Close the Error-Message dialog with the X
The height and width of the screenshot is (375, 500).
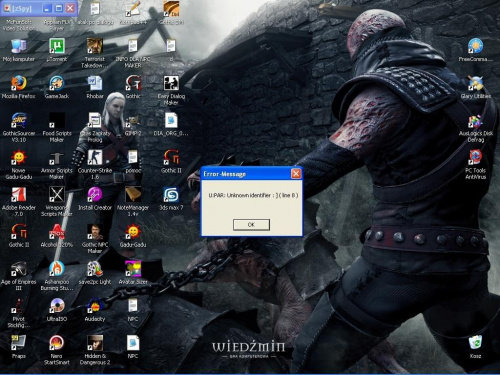296,173
